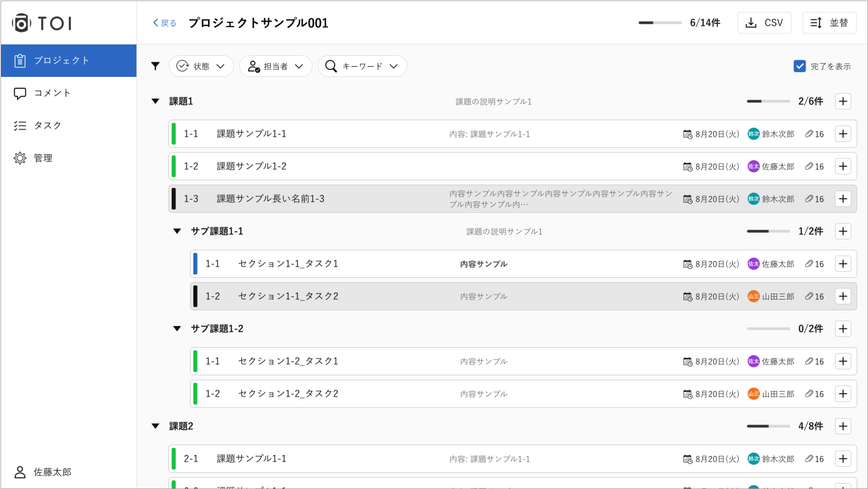Click plus icon on 課題1 header row
The height and width of the screenshot is (489, 868).
843,101
